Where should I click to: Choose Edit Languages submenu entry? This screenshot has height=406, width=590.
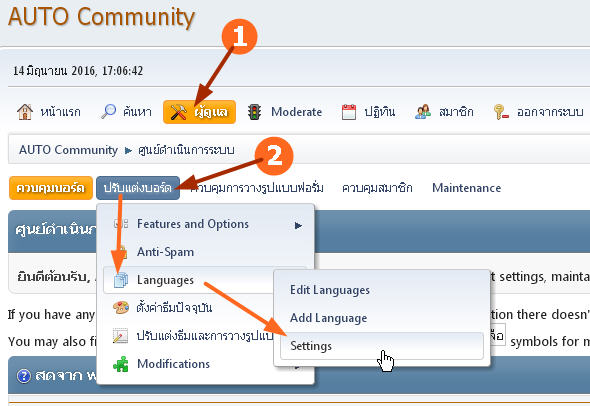382,290
